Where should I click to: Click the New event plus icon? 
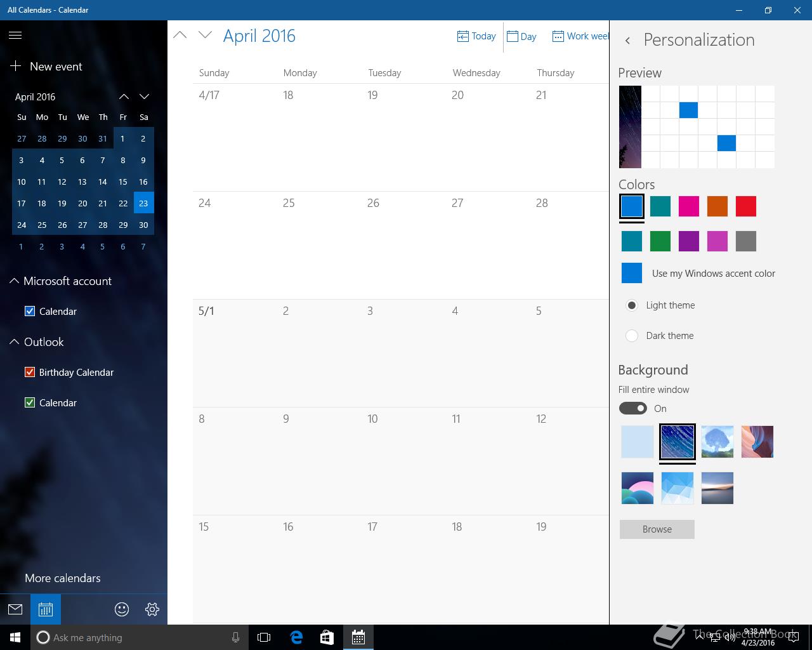coord(15,66)
